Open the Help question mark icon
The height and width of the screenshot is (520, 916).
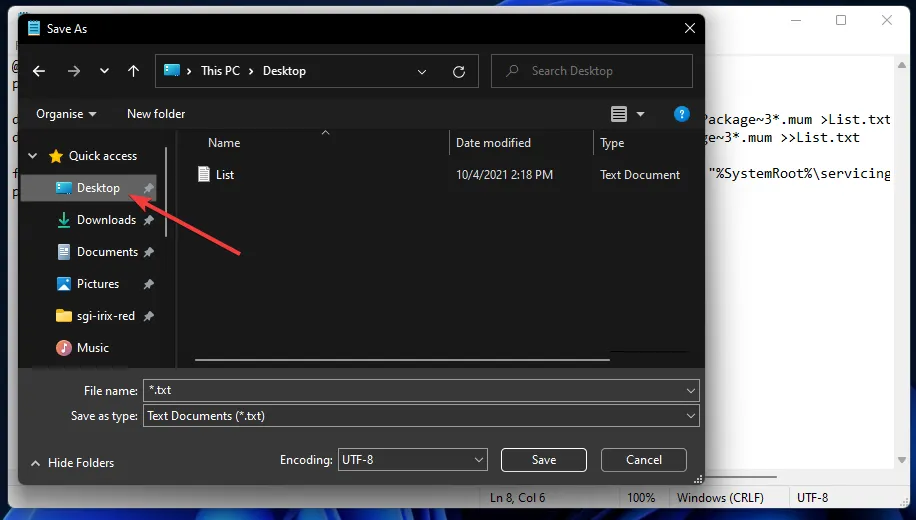tap(682, 114)
